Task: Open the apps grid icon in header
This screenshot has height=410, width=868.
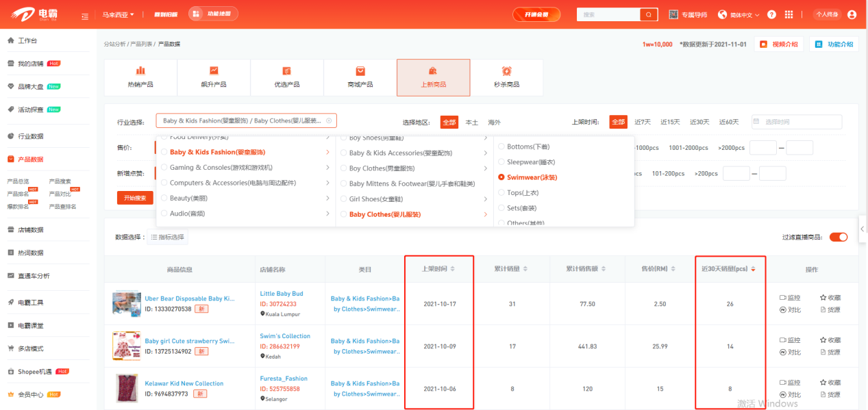Action: (x=789, y=14)
